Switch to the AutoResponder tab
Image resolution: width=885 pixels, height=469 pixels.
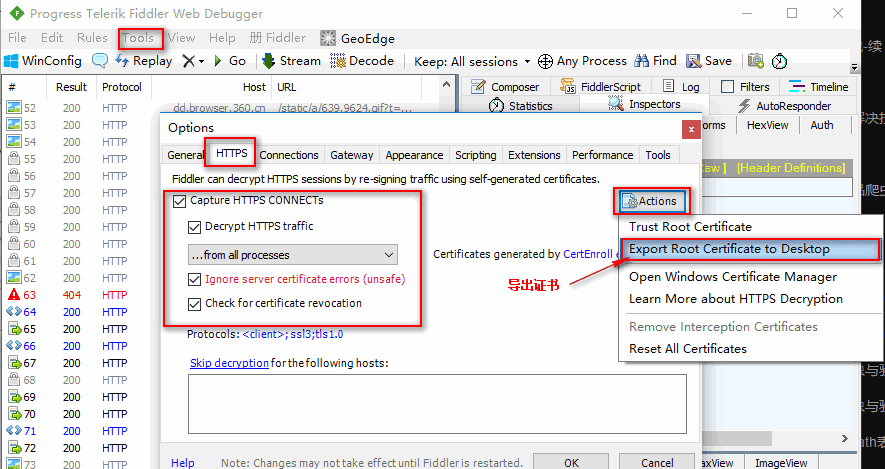(785, 106)
